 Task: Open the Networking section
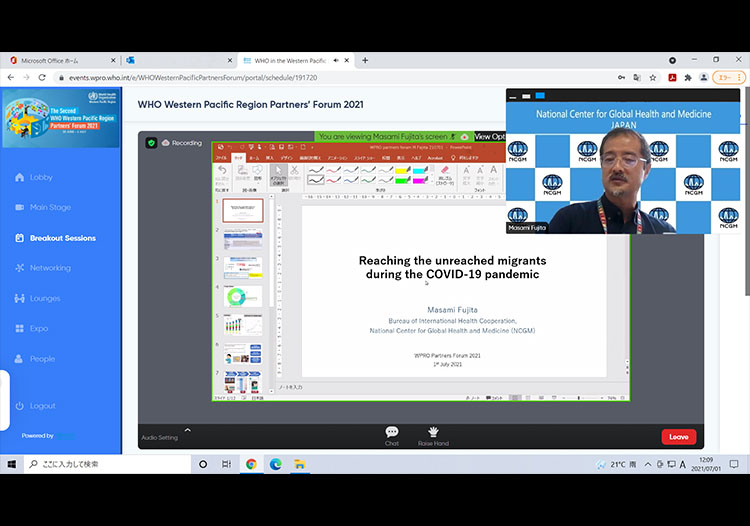click(49, 268)
